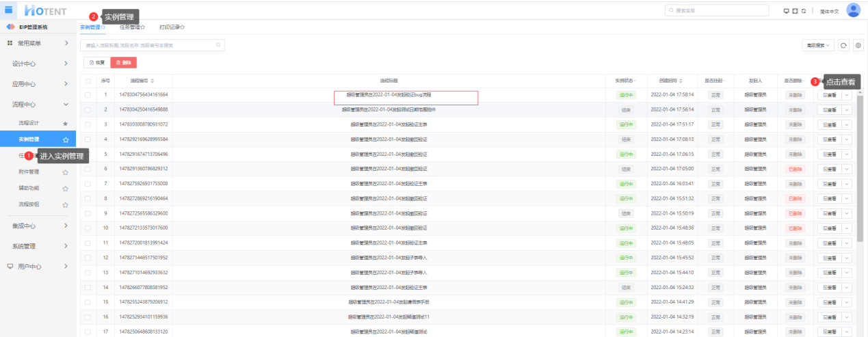Open table column settings gear icon
This screenshot has height=337, width=868.
pyautogui.click(x=858, y=45)
